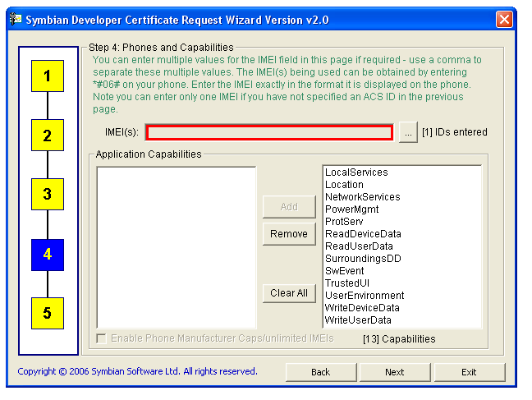
Task: Select ProtServ capability
Action: tap(344, 222)
